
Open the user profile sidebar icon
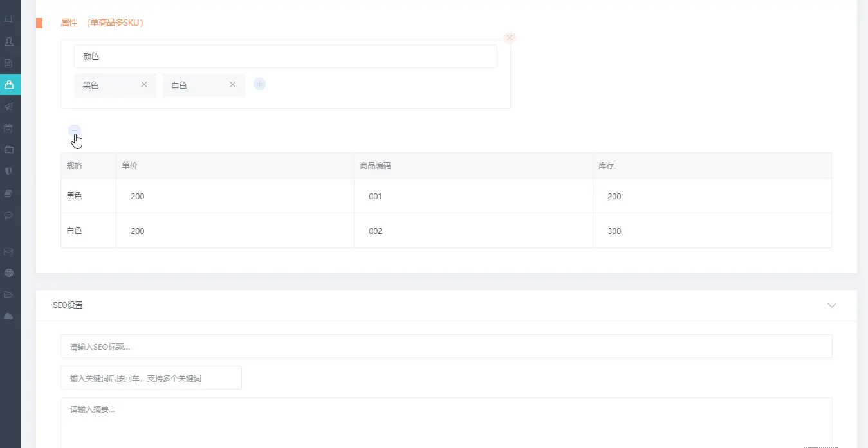[9, 42]
